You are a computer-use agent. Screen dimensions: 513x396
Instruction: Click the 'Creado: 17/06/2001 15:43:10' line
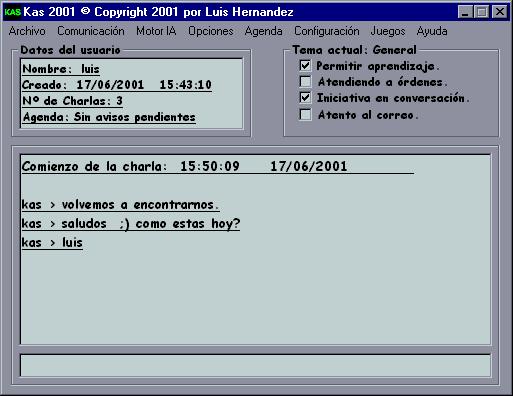coord(117,85)
